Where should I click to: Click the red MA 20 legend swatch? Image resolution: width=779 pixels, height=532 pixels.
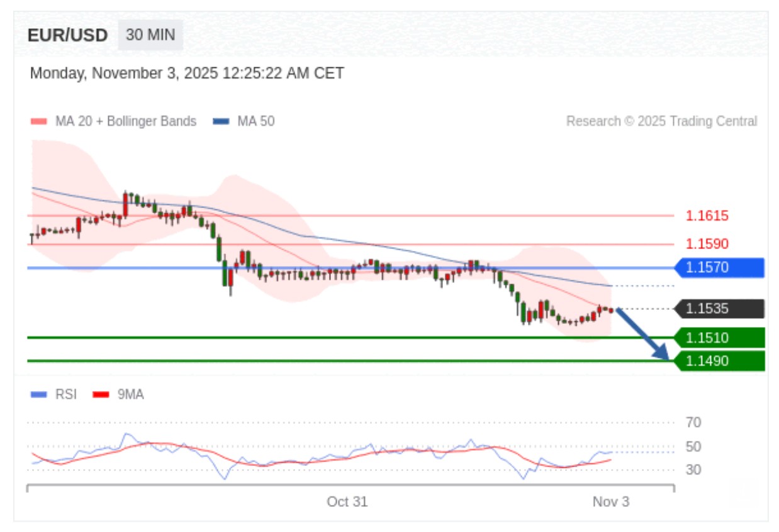[x=38, y=121]
